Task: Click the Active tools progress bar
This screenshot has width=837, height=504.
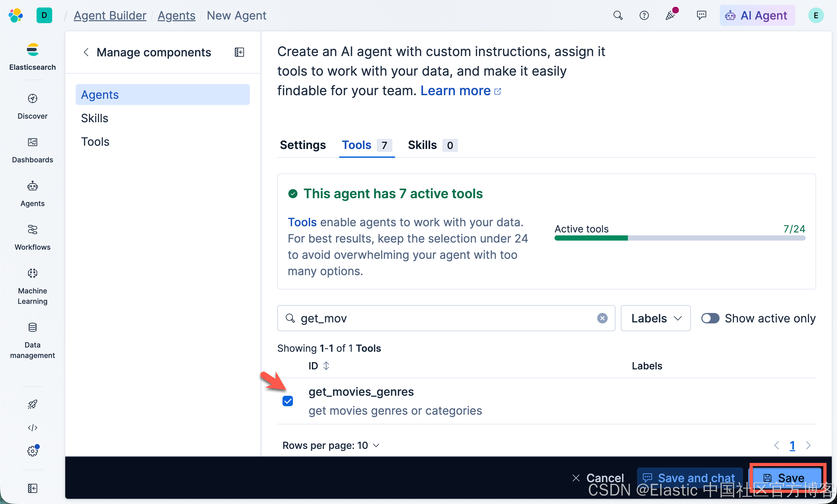Action: click(680, 238)
